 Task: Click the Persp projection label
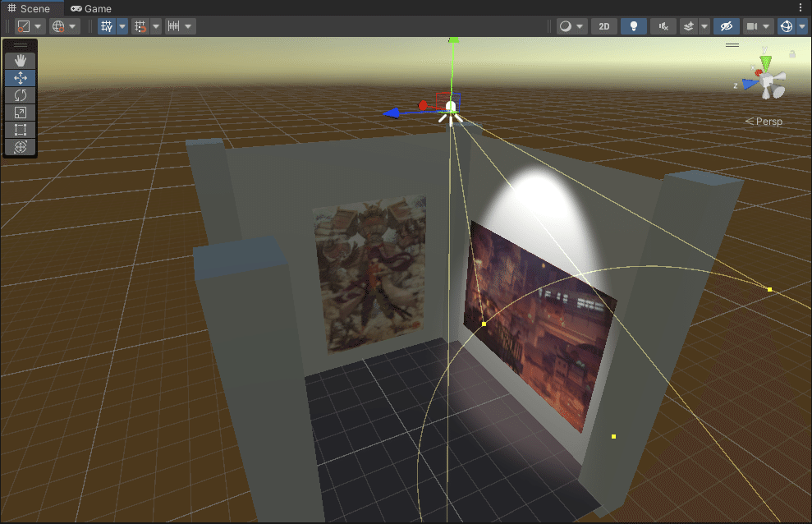pyautogui.click(x=764, y=122)
